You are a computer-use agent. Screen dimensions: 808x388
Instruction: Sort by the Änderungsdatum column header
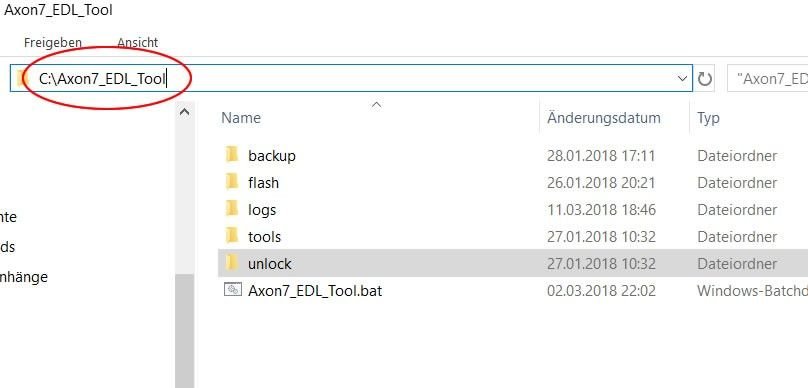point(604,117)
